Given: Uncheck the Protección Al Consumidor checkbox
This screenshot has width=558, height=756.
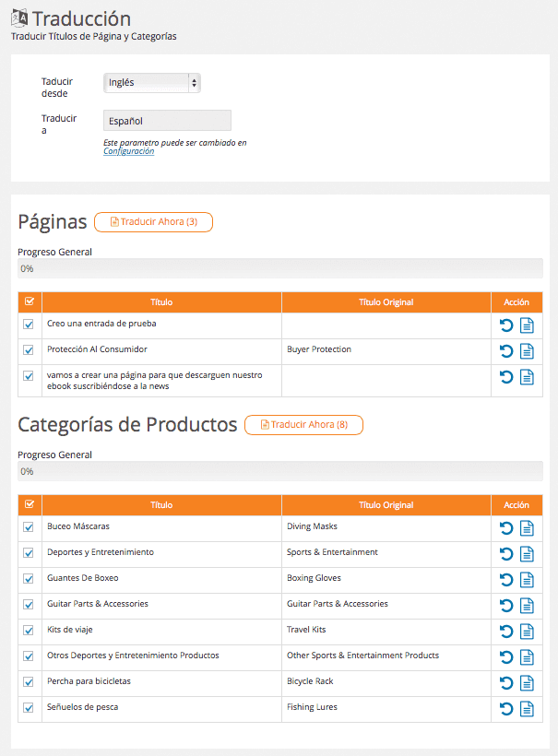Looking at the screenshot, I should click(x=29, y=350).
